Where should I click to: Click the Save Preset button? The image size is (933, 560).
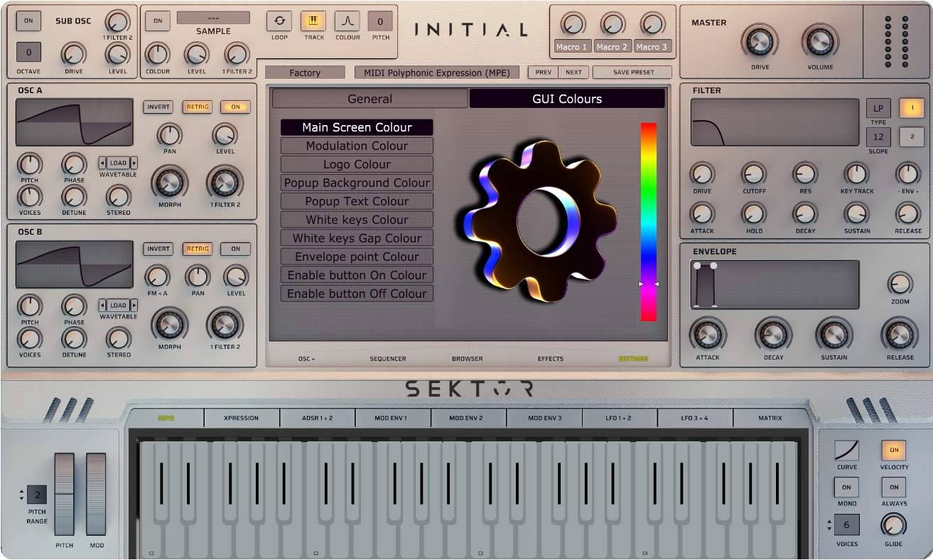632,72
